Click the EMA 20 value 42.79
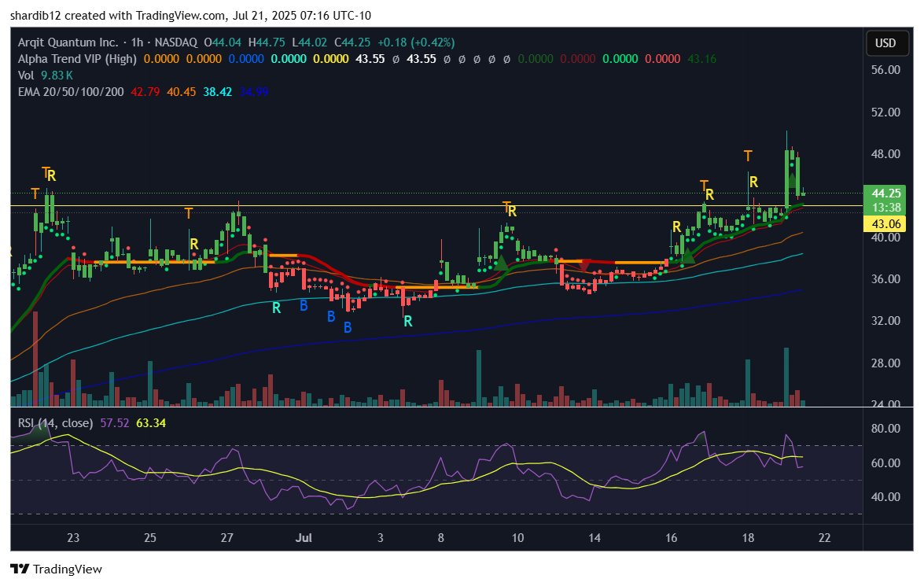This screenshot has height=586, width=924. click(x=145, y=92)
